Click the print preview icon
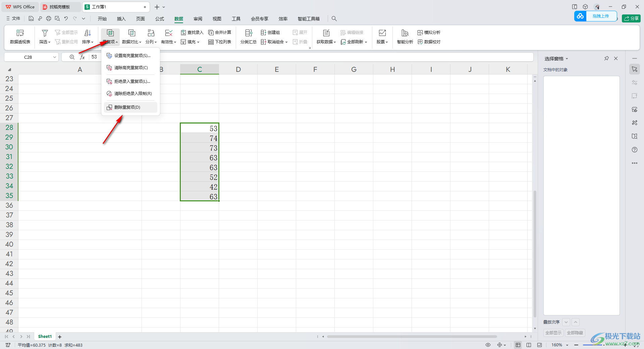 click(57, 18)
